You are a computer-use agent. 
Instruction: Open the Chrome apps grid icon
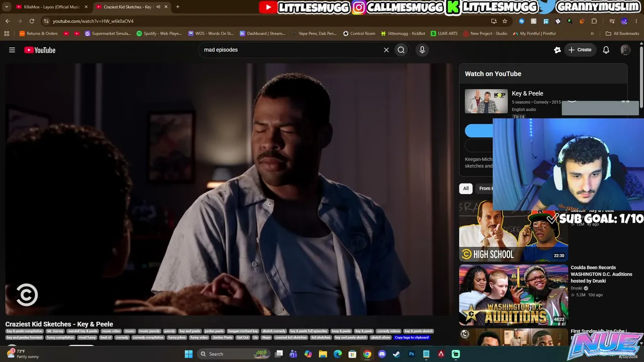point(7,34)
